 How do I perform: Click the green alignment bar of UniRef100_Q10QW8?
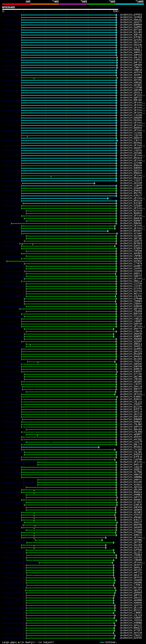pos(69,78)
